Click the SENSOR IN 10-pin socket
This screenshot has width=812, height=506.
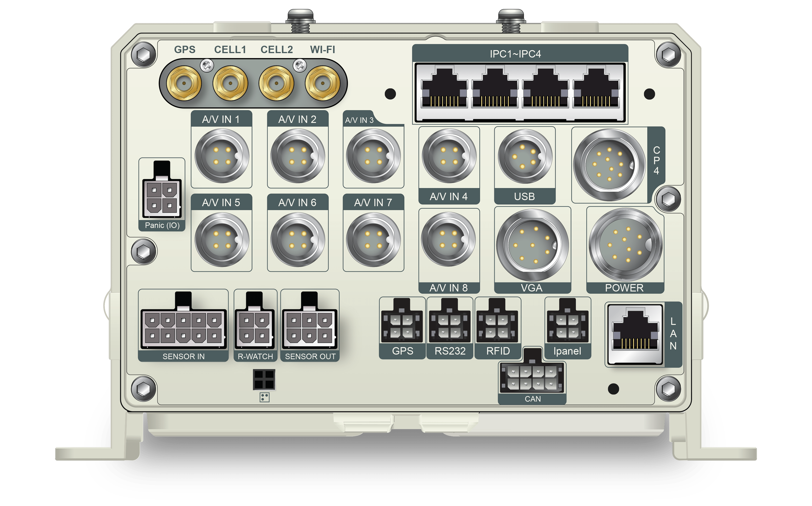(183, 320)
